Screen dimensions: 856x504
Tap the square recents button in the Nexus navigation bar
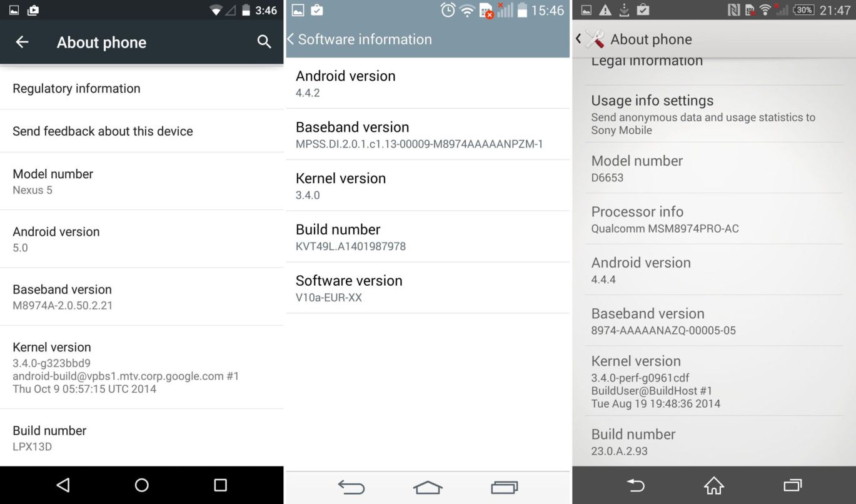(220, 485)
